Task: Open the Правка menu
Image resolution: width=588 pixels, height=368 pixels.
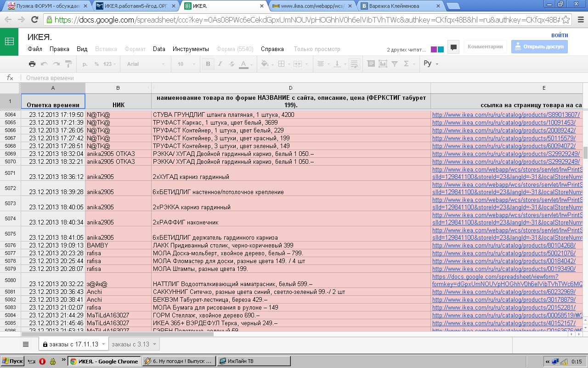Action: coord(59,49)
